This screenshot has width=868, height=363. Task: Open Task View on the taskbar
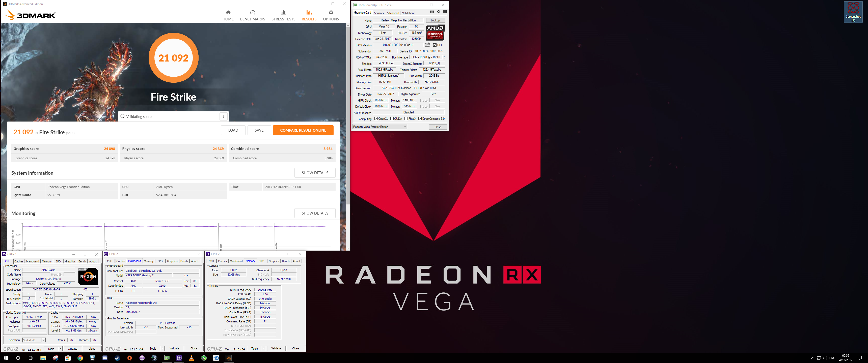click(x=30, y=358)
